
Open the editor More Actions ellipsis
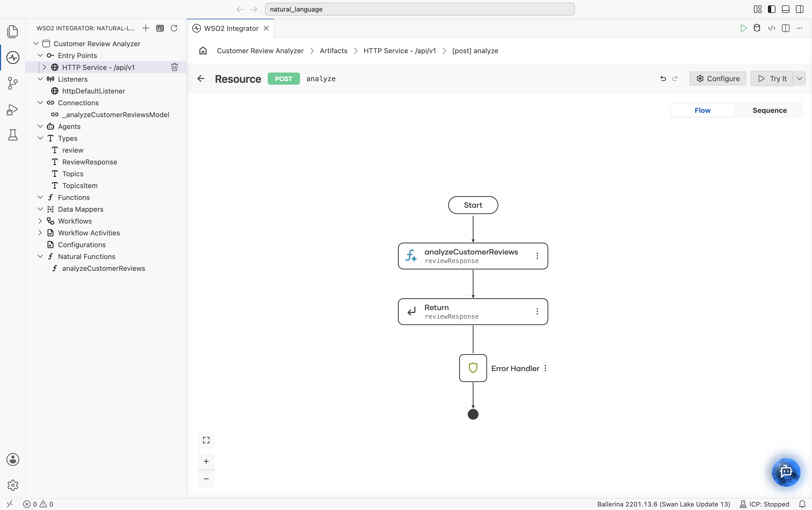(800, 28)
